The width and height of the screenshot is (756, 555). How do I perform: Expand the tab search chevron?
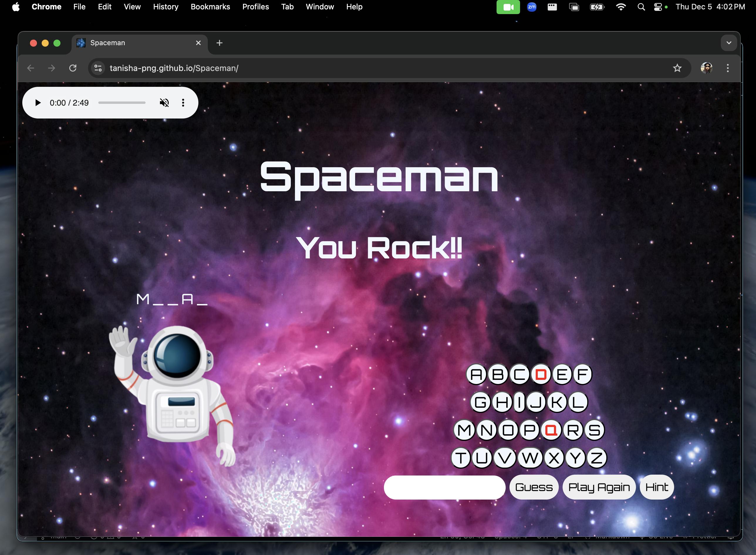[728, 43]
